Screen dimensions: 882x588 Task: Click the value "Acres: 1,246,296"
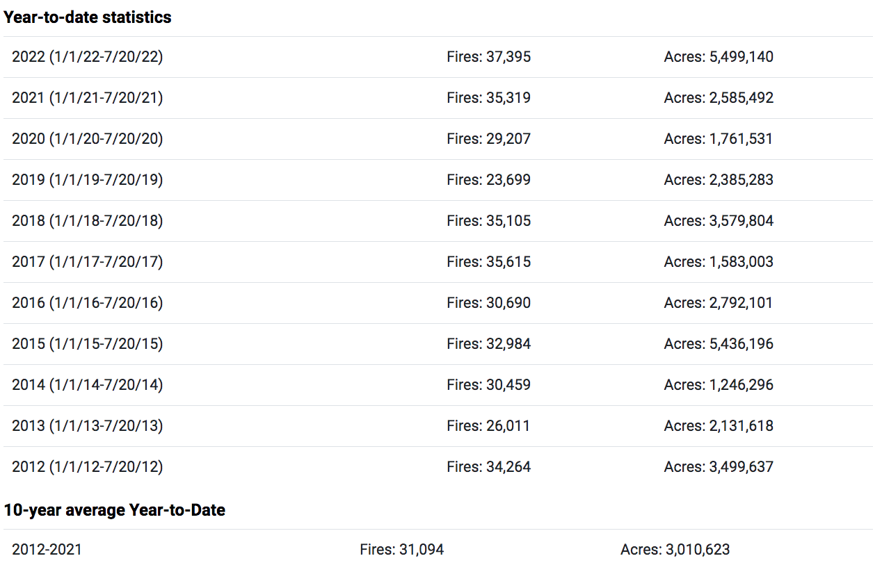[x=719, y=385]
